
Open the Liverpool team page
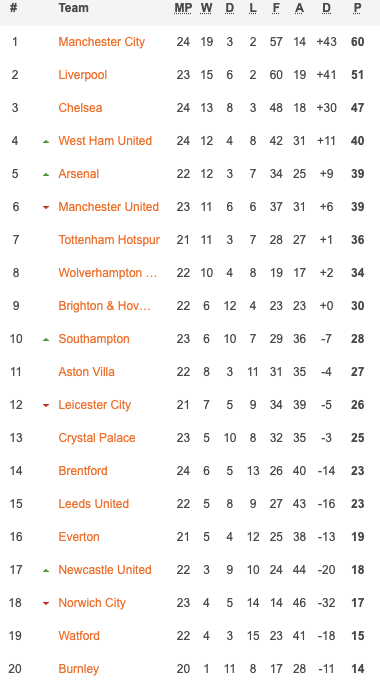click(83, 75)
